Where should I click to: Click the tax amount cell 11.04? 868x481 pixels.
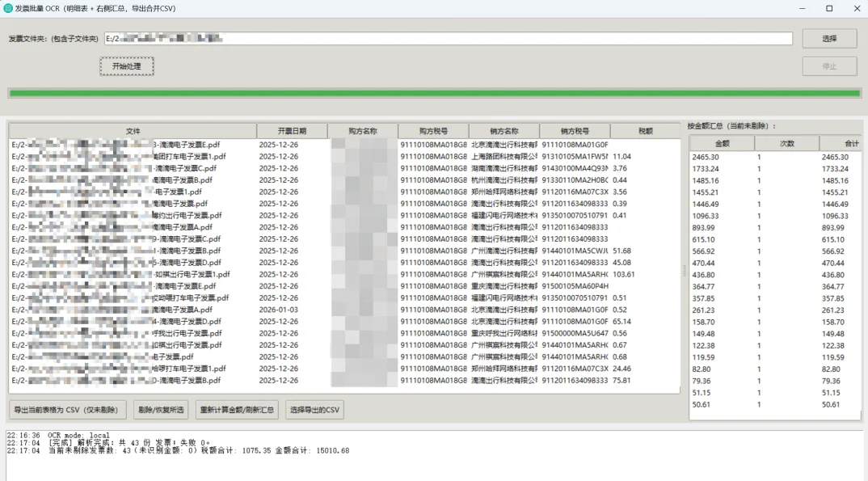[622, 157]
